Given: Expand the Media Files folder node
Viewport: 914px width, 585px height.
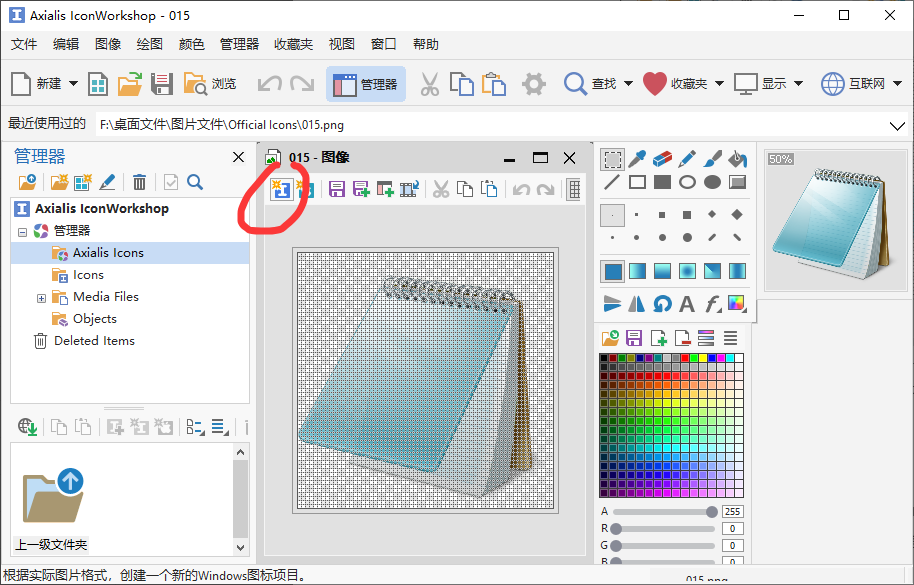Looking at the screenshot, I should (41, 297).
